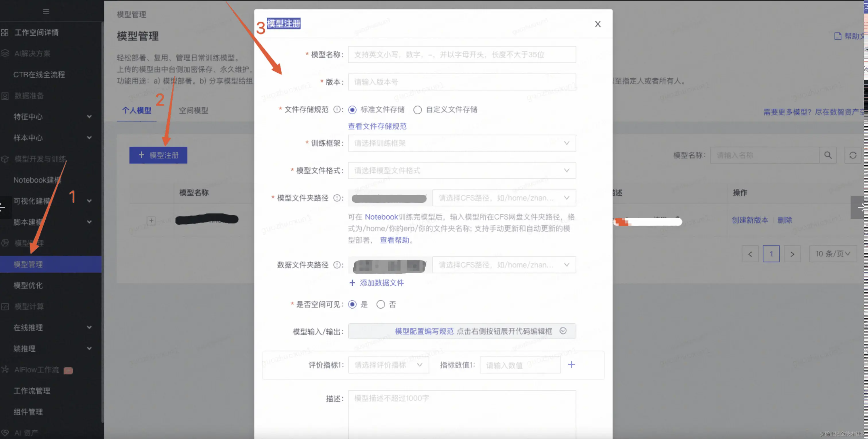The image size is (868, 439).
Task: Click the hamburger menu icon atop sidebar
Action: point(46,11)
